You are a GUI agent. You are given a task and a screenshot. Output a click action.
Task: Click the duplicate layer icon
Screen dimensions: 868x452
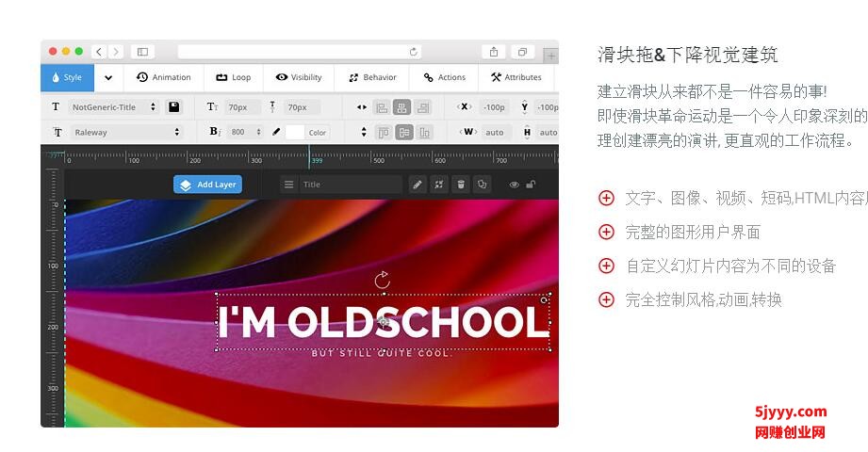pyautogui.click(x=482, y=185)
